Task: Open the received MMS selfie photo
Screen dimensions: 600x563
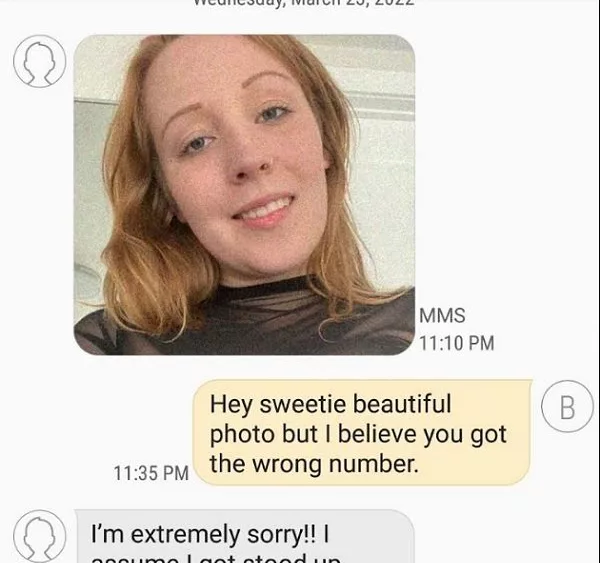Action: click(x=244, y=195)
